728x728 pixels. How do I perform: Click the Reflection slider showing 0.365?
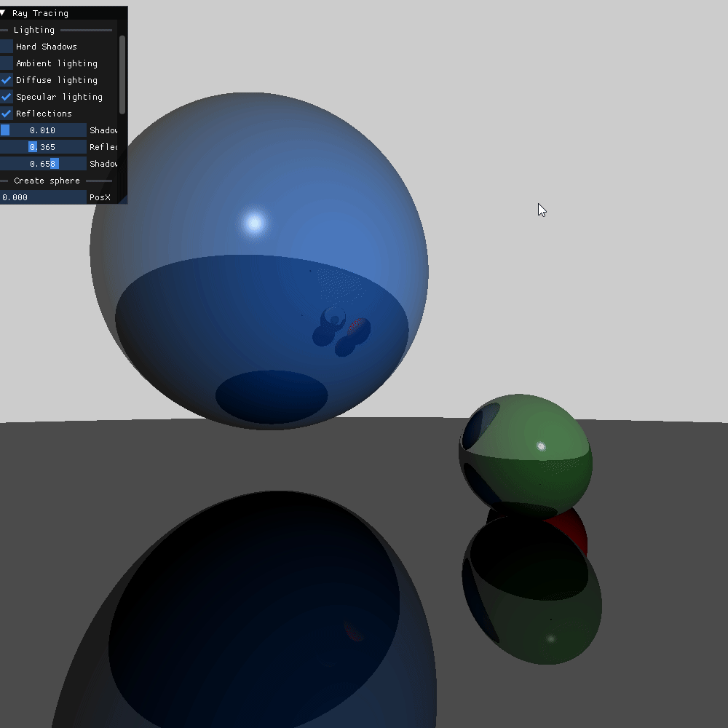43,147
